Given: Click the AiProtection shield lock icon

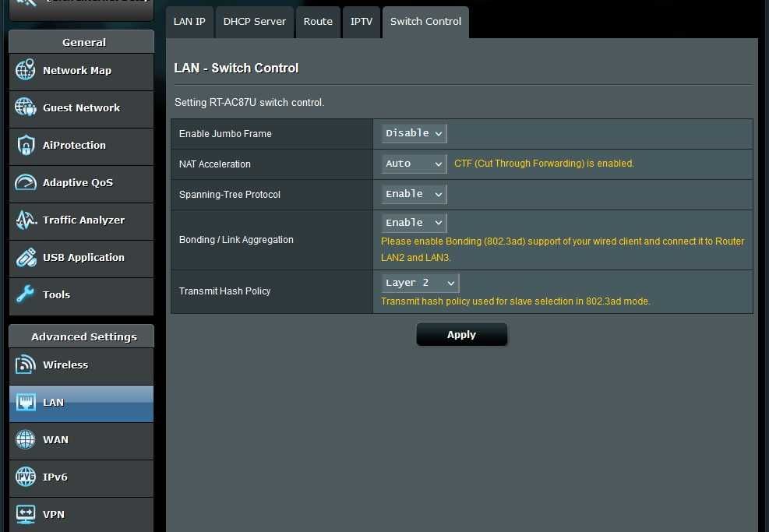Looking at the screenshot, I should 26,145.
